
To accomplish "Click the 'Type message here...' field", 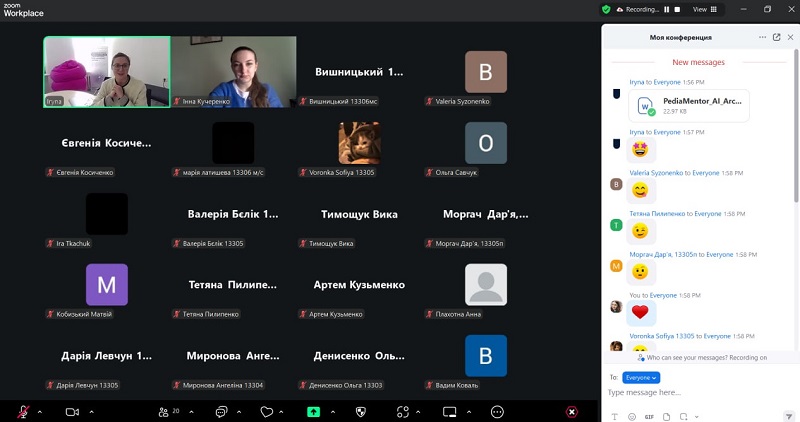I will pyautogui.click(x=690, y=393).
